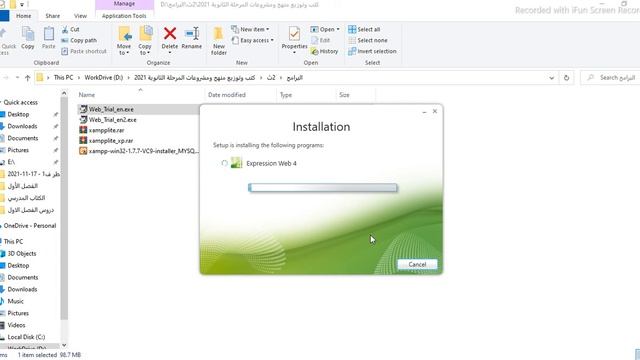The height and width of the screenshot is (360, 640).
Task: Click the History icon
Action: tap(314, 51)
